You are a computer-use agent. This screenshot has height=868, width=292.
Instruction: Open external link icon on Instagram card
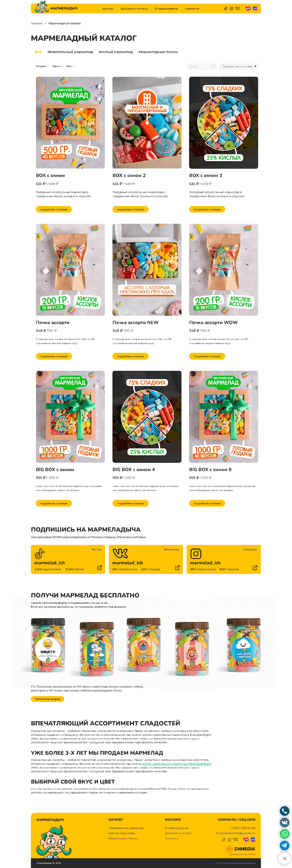point(255,568)
